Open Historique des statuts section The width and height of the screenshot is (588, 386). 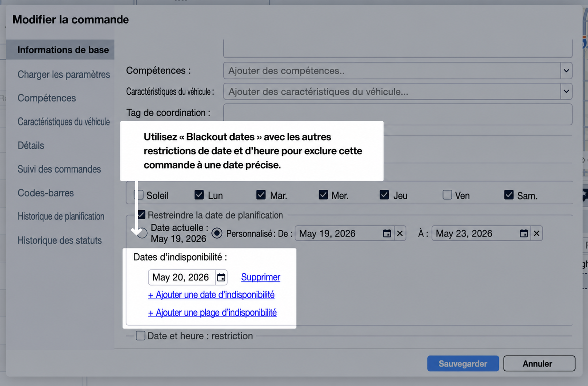60,241
